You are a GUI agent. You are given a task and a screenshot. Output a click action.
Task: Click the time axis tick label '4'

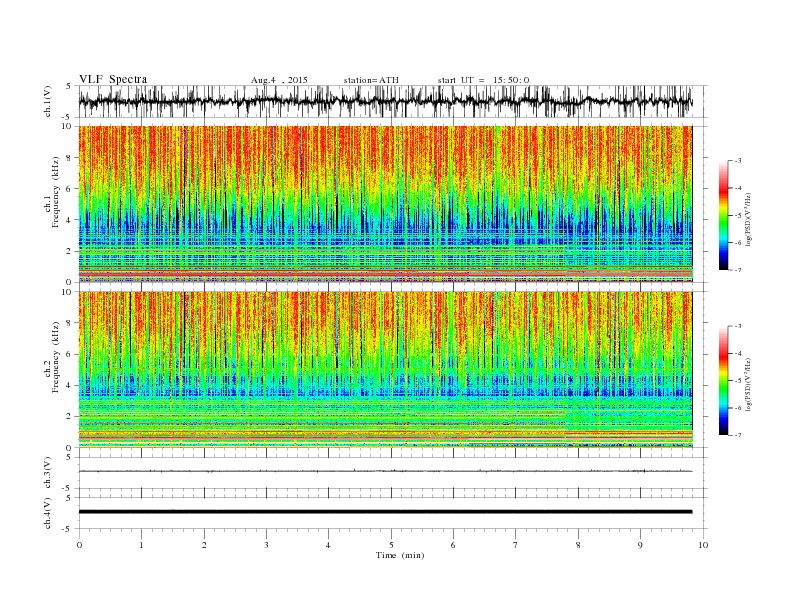(x=328, y=545)
